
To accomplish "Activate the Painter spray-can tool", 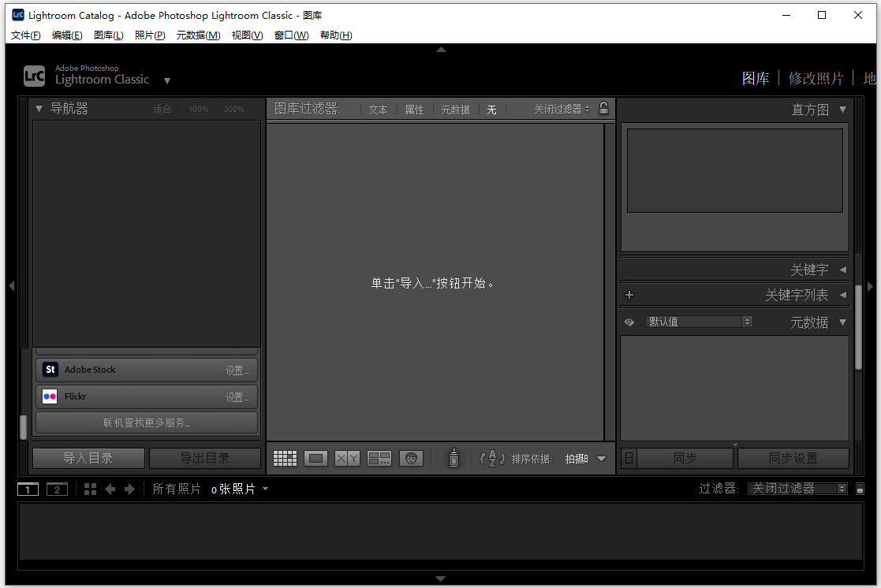I will 454,458.
